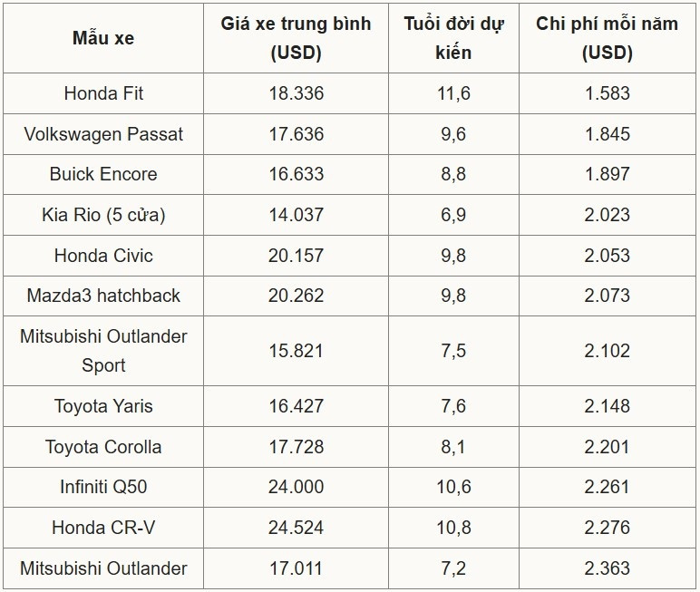Click the "Chi phí mỗi năm (USD)" header
The height and width of the screenshot is (592, 700).
point(607,38)
